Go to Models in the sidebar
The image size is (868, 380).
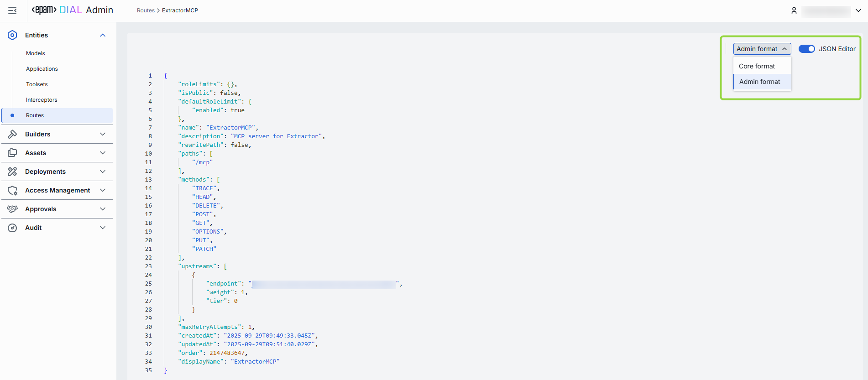click(36, 53)
